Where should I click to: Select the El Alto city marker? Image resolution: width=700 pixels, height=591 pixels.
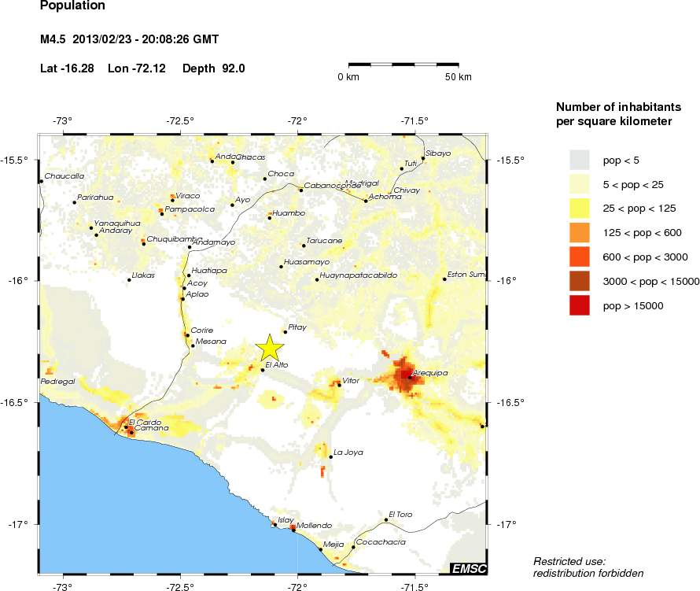click(x=263, y=369)
